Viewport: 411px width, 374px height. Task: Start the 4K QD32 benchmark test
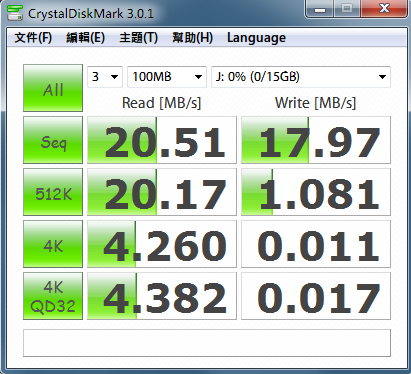53,296
